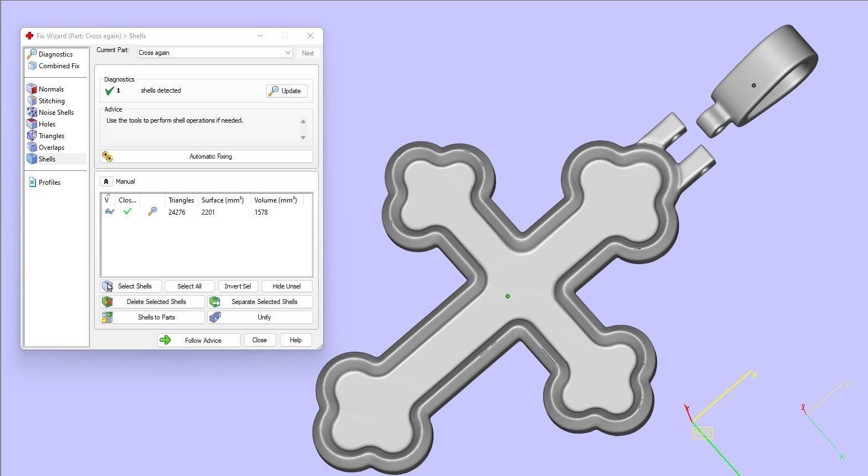Sort by Surface (mm²) column header
The width and height of the screenshot is (868, 476).
(223, 200)
